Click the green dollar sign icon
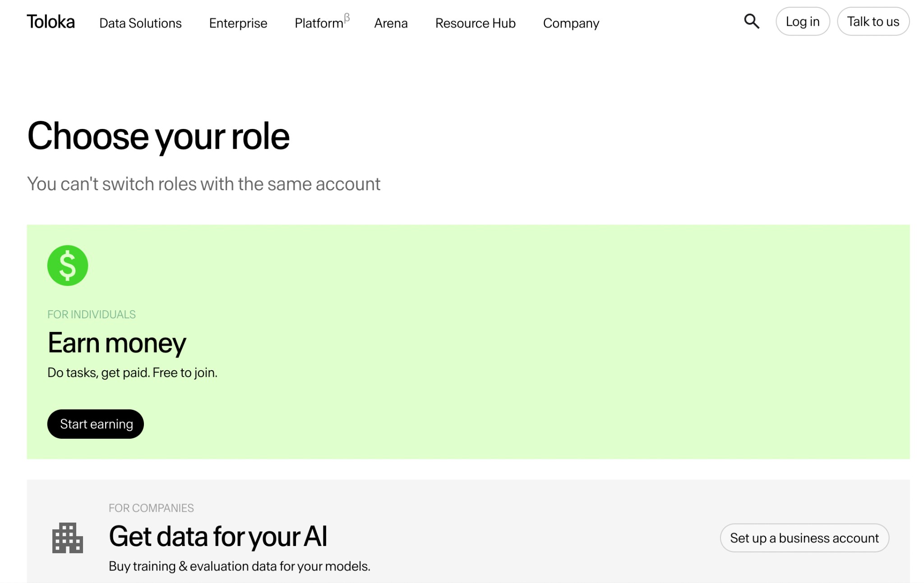Image resolution: width=924 pixels, height=583 pixels. coord(68,265)
